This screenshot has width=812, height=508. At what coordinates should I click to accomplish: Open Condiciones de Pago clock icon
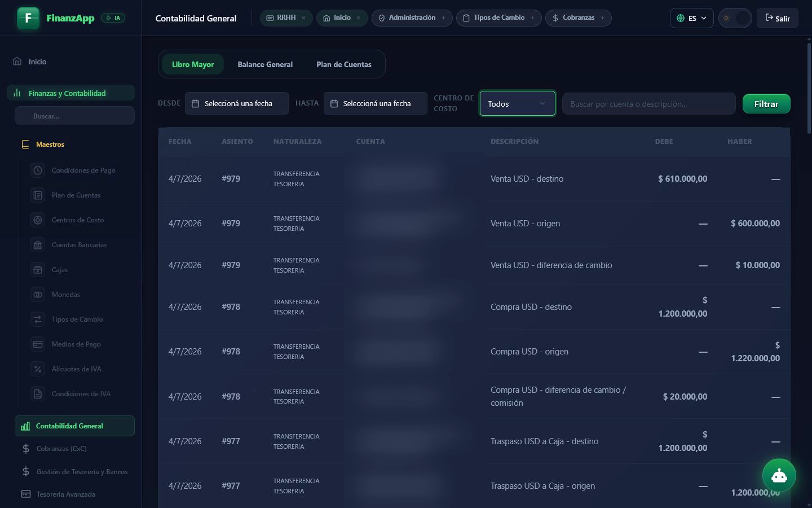[38, 170]
